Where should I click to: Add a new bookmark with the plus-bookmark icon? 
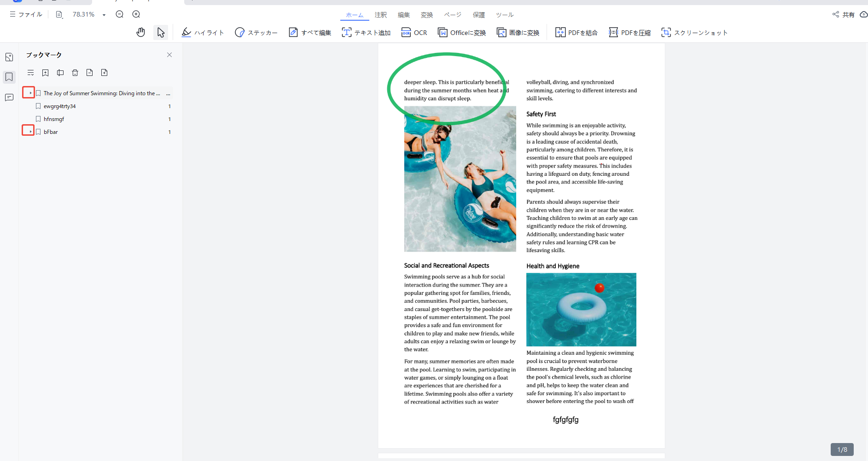coord(45,73)
